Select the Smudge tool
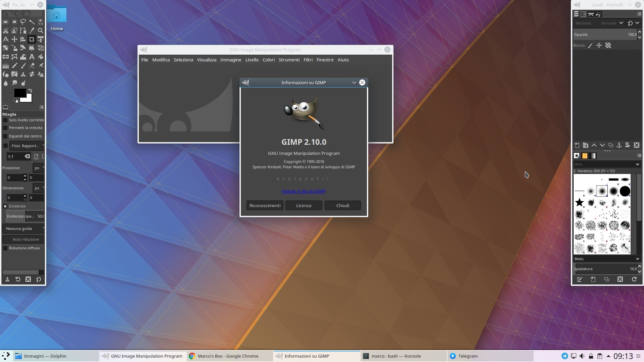Image resolution: width=644 pixels, height=362 pixels. click(x=14, y=83)
